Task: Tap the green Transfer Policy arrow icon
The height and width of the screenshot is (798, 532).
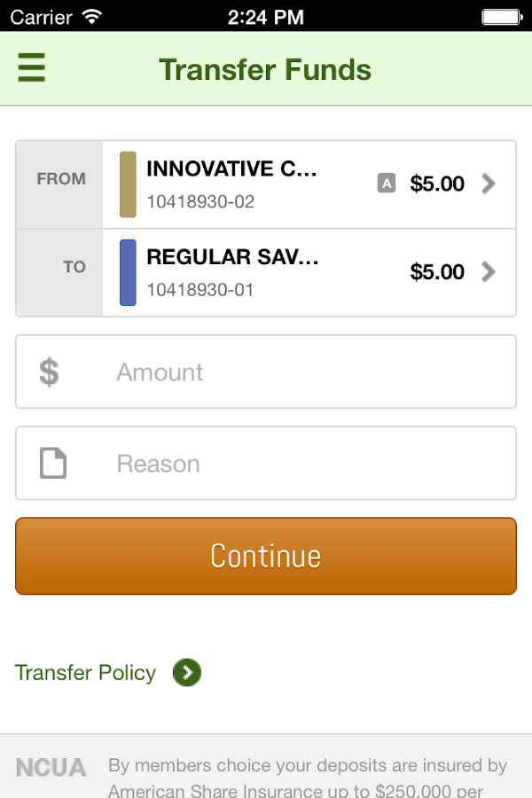Action: [187, 673]
